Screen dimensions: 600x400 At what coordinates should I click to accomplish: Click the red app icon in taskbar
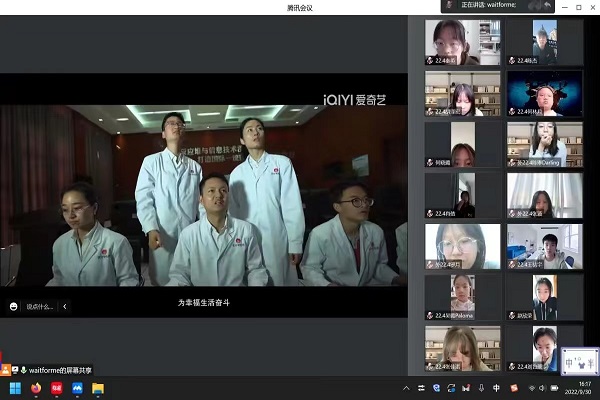coord(57,388)
